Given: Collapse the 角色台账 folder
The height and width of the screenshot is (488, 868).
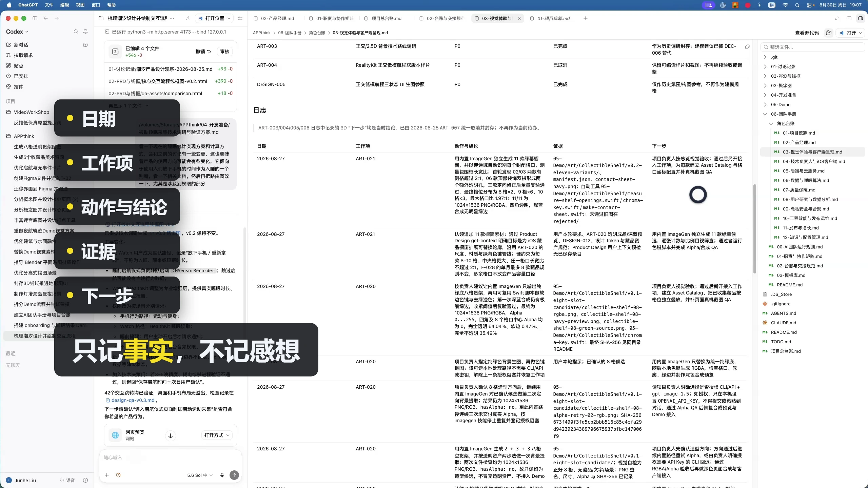Looking at the screenshot, I should pos(771,124).
